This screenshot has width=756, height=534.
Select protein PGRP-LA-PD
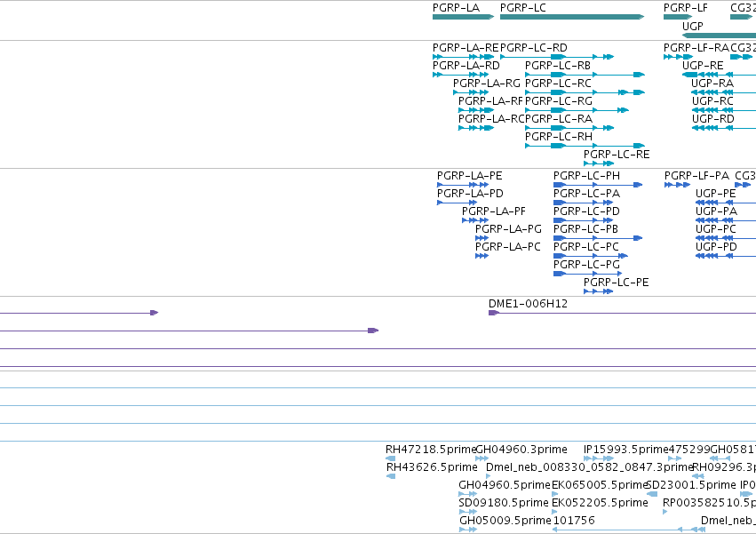pyautogui.click(x=458, y=203)
